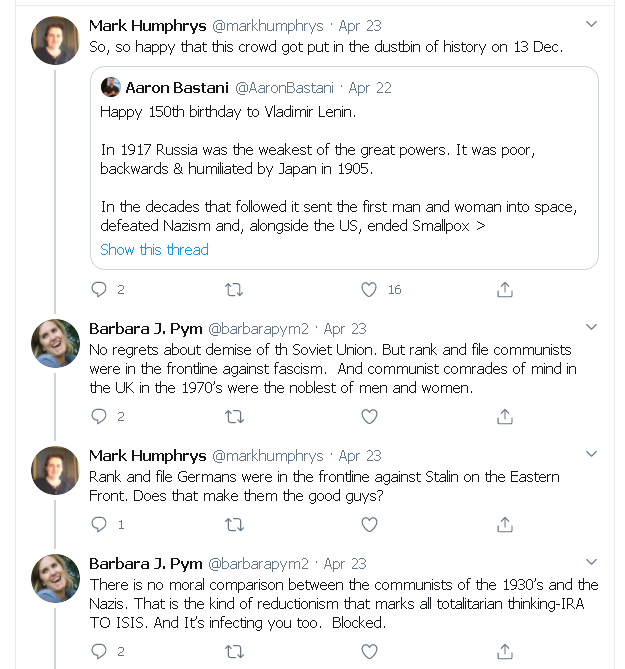The height and width of the screenshot is (669, 625).
Task: Reply to Barbara's 'No regrets' tweet
Action: click(x=99, y=416)
